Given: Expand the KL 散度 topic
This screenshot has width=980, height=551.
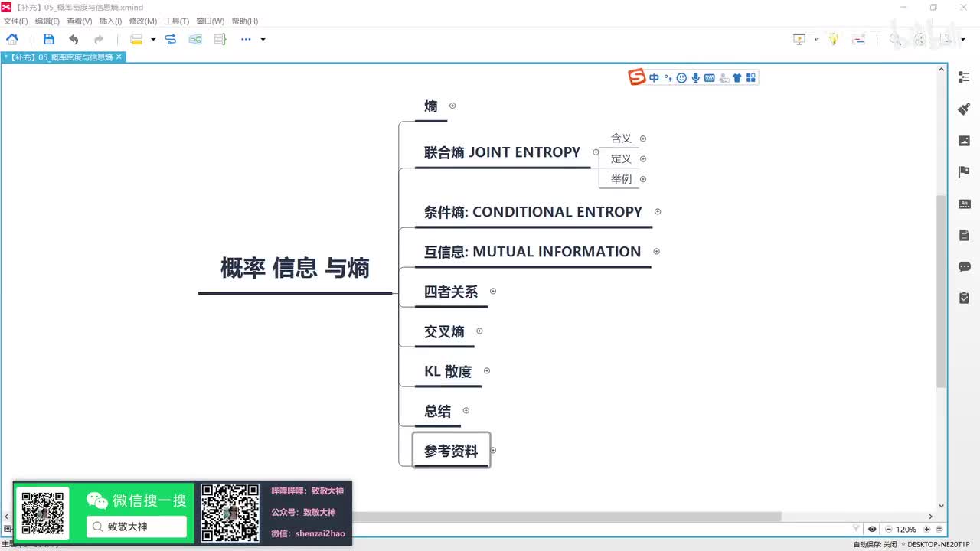Looking at the screenshot, I should point(487,370).
